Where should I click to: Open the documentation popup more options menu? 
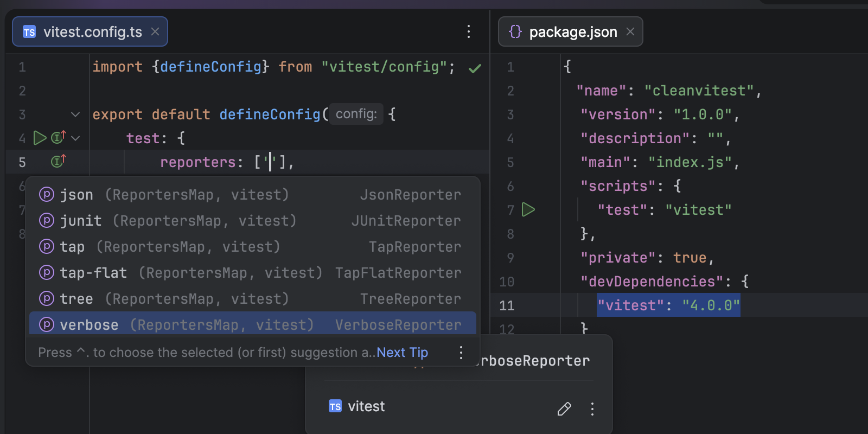click(x=592, y=409)
